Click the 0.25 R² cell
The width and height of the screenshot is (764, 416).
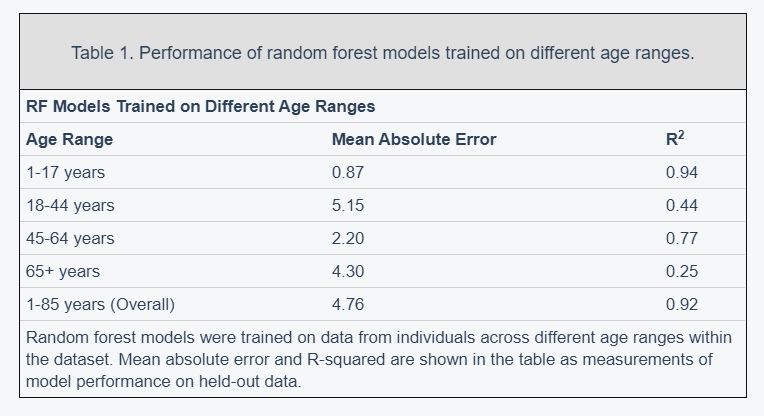682,271
